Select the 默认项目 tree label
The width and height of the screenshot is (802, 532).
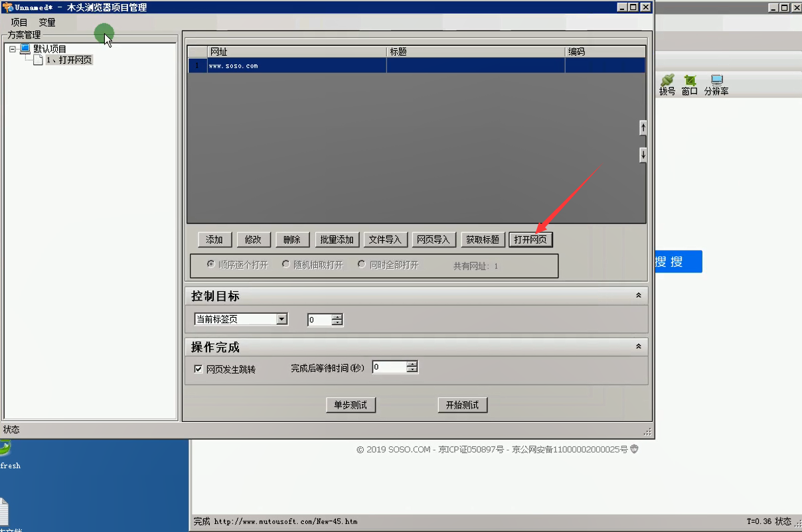tap(50, 48)
